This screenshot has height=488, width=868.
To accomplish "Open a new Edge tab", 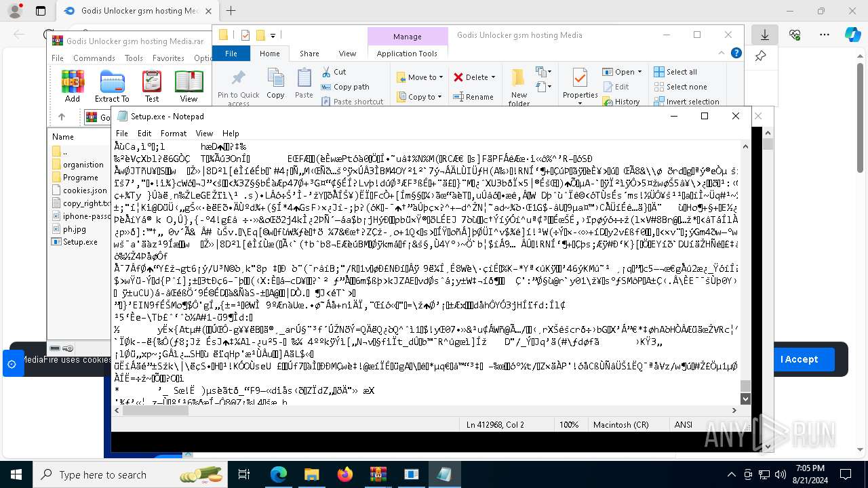I will click(x=231, y=11).
